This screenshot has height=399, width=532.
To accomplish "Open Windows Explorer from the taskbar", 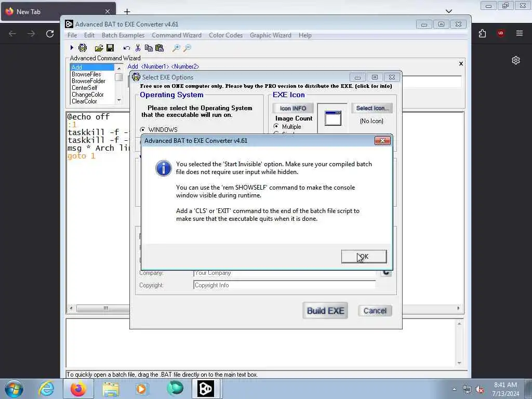I will click(x=111, y=389).
